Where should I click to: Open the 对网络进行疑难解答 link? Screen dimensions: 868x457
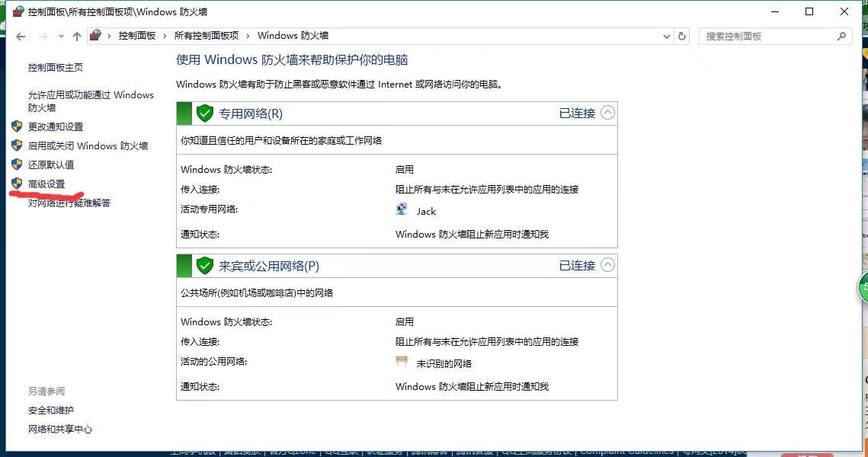click(x=69, y=203)
